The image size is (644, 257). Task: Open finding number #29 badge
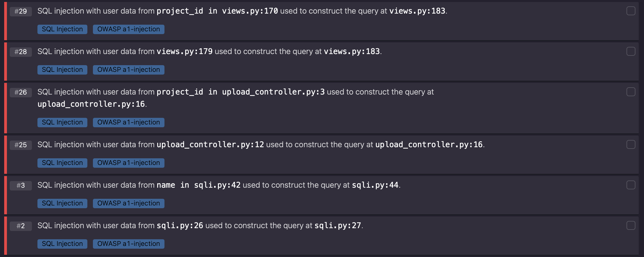[x=21, y=11]
